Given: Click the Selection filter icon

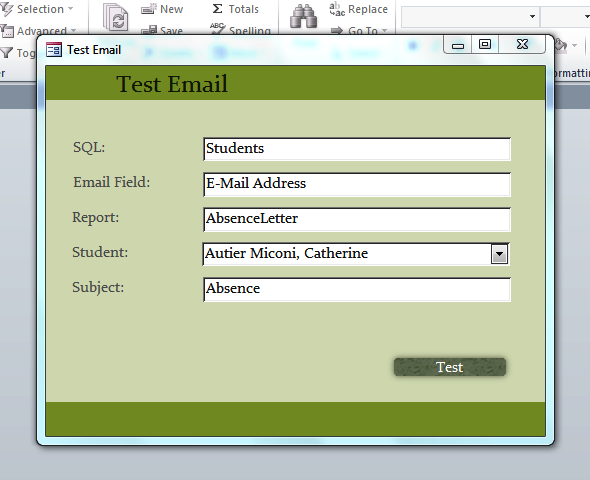Looking at the screenshot, I should pyautogui.click(x=7, y=9).
